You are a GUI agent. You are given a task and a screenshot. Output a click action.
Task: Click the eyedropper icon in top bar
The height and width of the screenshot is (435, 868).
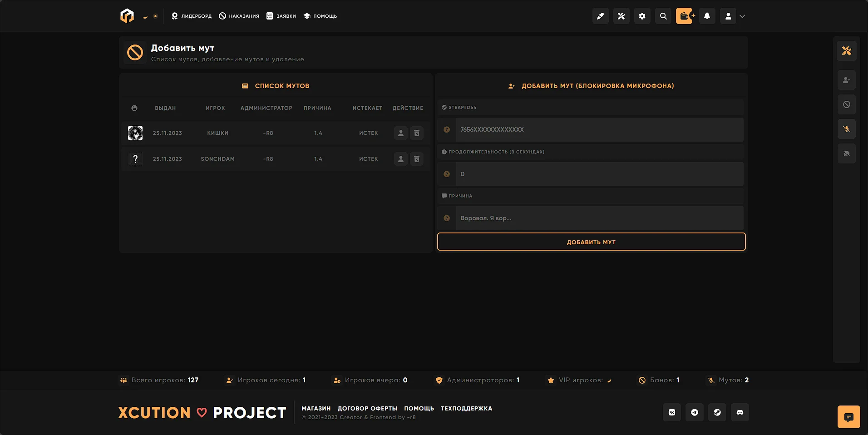(x=600, y=16)
